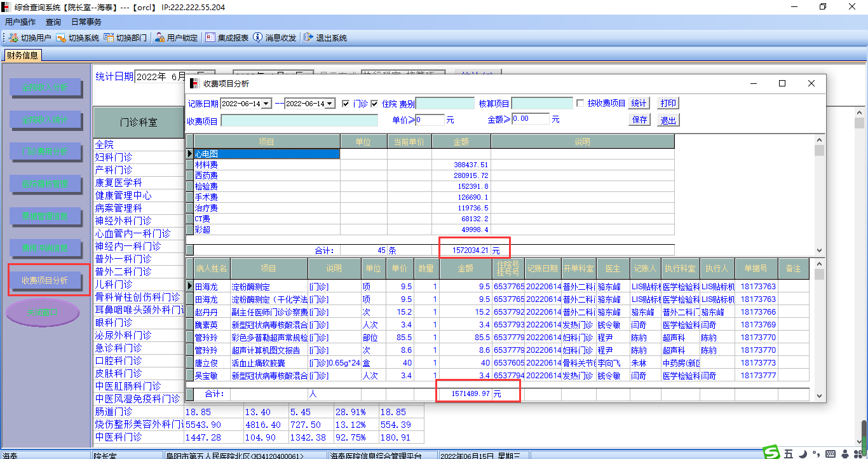Click the 收费项目分析 dialog title icon
Image resolution: width=868 pixels, height=459 pixels.
(x=195, y=83)
